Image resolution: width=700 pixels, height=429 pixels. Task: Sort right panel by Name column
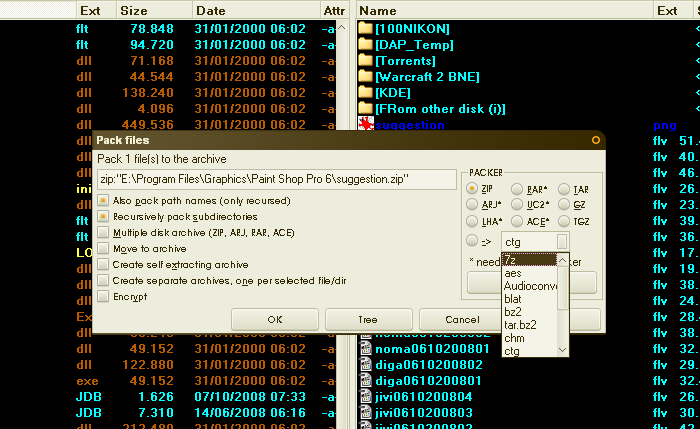coord(504,11)
